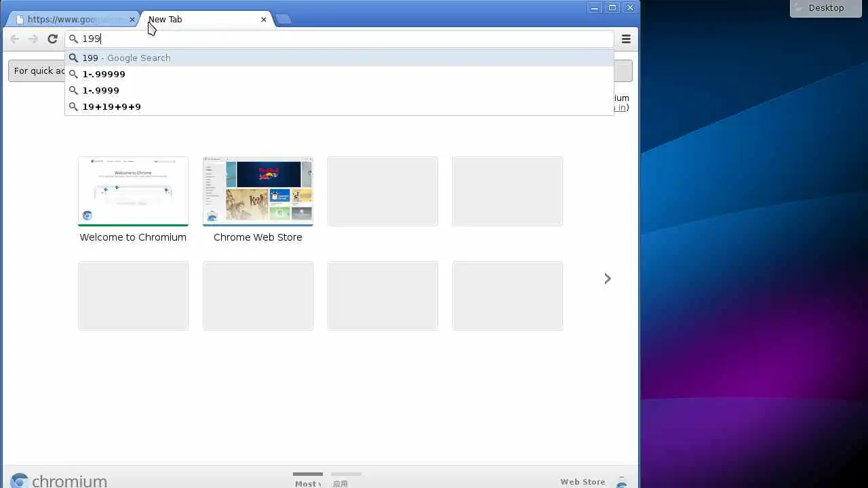Click the search magnifier in the address bar
The image size is (868, 488).
point(73,39)
